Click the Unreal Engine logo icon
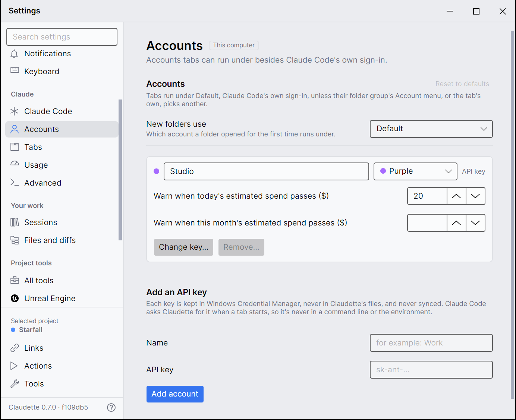The image size is (516, 420). pyautogui.click(x=15, y=298)
